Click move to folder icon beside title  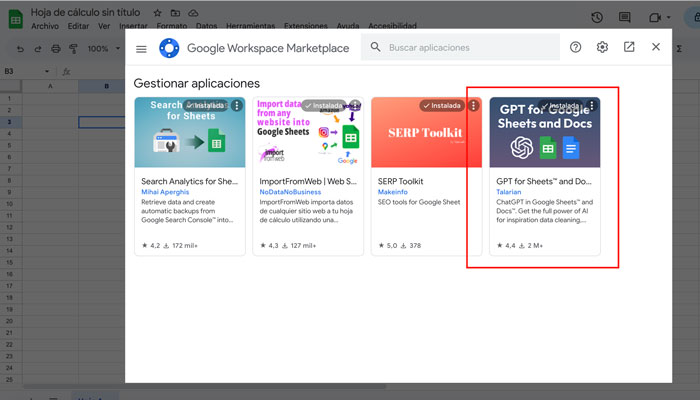coord(175,13)
